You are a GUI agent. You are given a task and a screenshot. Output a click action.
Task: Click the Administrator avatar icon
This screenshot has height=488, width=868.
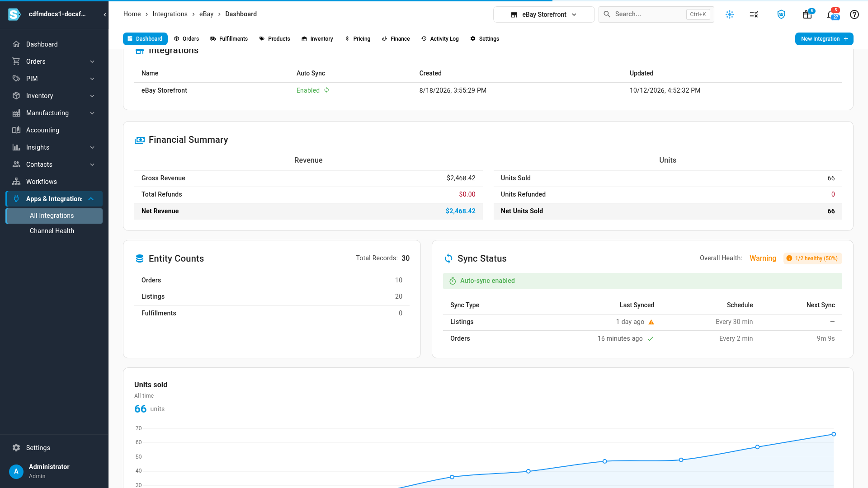pyautogui.click(x=16, y=471)
